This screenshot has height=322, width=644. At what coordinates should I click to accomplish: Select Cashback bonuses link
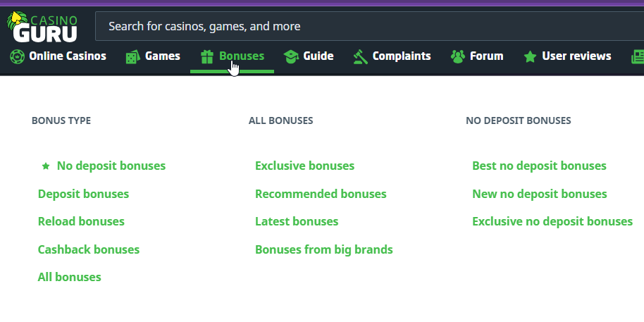[x=89, y=249]
